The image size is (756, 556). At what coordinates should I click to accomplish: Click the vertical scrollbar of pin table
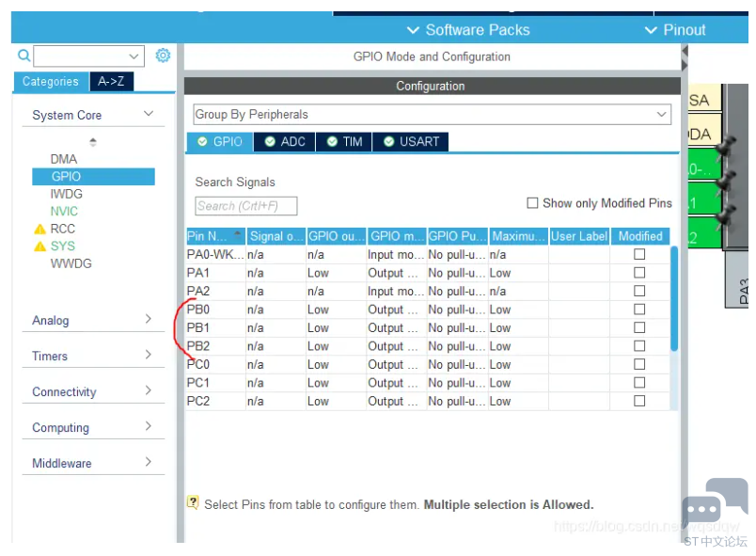coord(674,298)
